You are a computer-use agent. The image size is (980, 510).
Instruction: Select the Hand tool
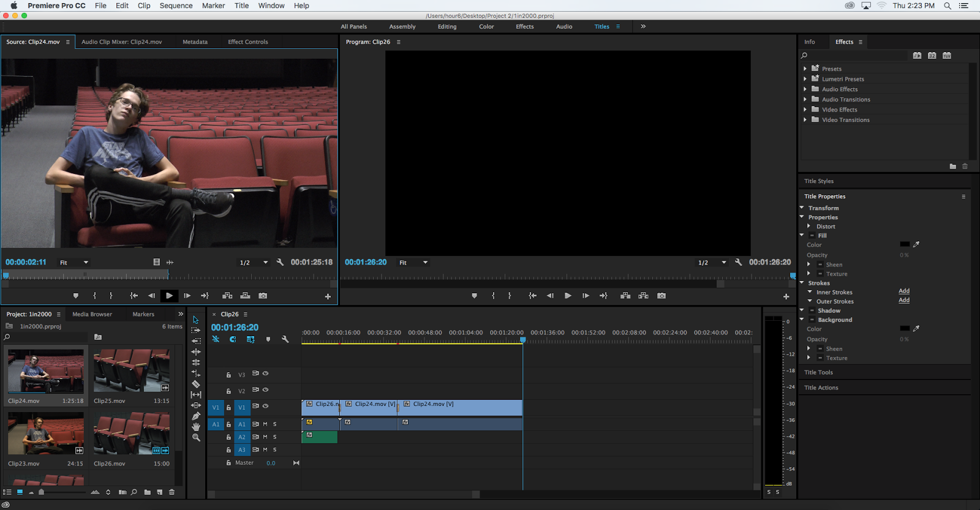(x=196, y=427)
